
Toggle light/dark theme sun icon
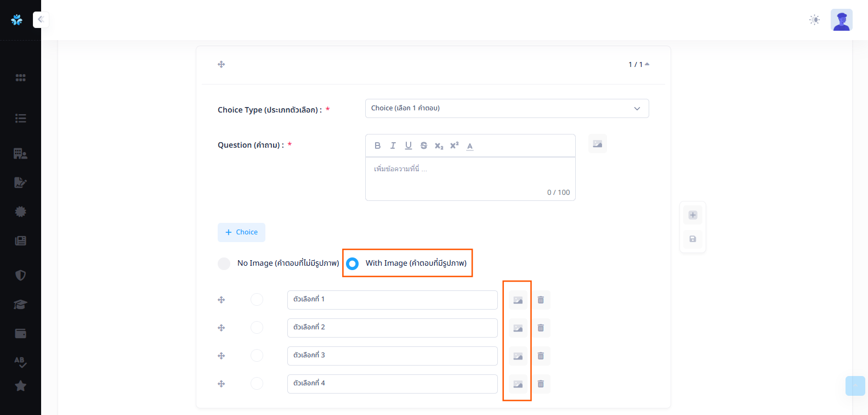tap(814, 20)
